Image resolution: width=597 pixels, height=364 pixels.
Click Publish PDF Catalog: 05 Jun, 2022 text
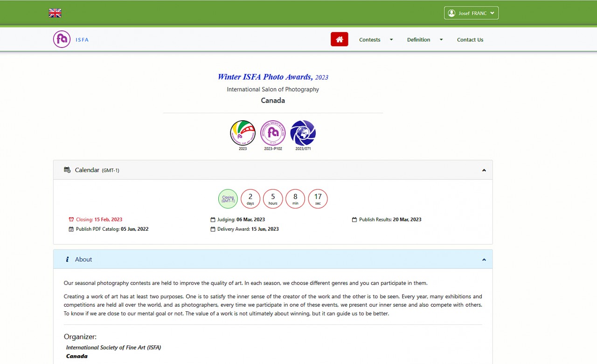click(x=112, y=229)
